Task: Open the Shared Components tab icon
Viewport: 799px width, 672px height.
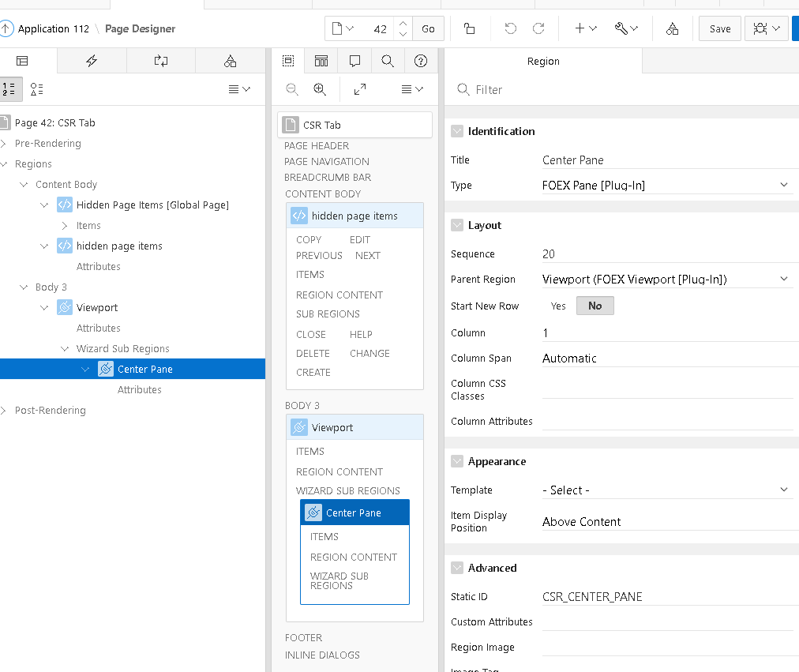Action: (x=230, y=61)
